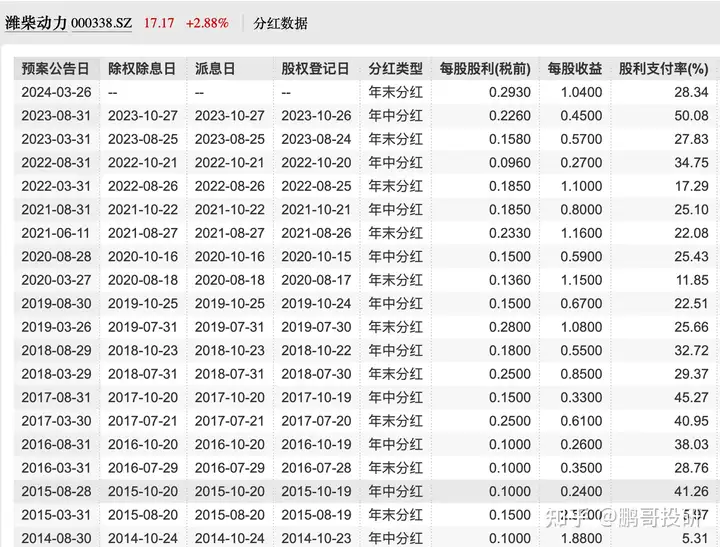The height and width of the screenshot is (547, 720).
Task: Select announcement date 2017-08-31
Action: tap(56, 397)
